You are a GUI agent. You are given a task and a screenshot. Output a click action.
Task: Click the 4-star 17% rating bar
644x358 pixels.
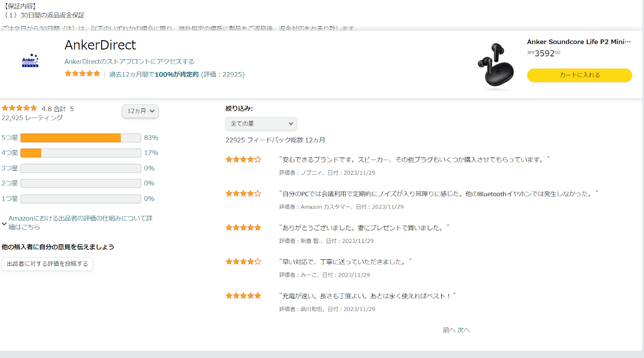pos(80,153)
